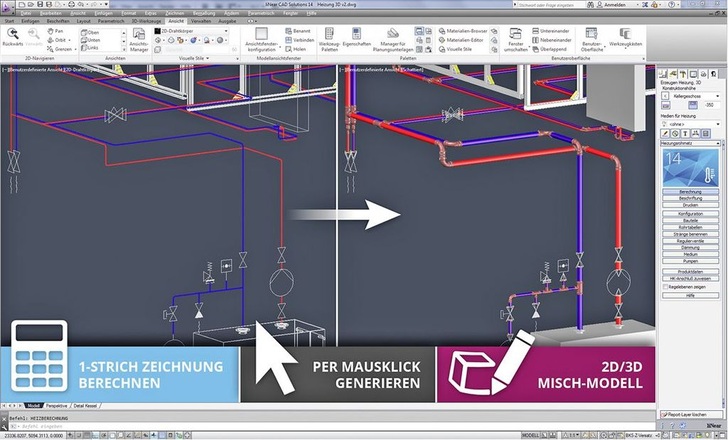This screenshot has height=440, width=728.
Task: Arrange windows Untereinander
Action: click(551, 31)
